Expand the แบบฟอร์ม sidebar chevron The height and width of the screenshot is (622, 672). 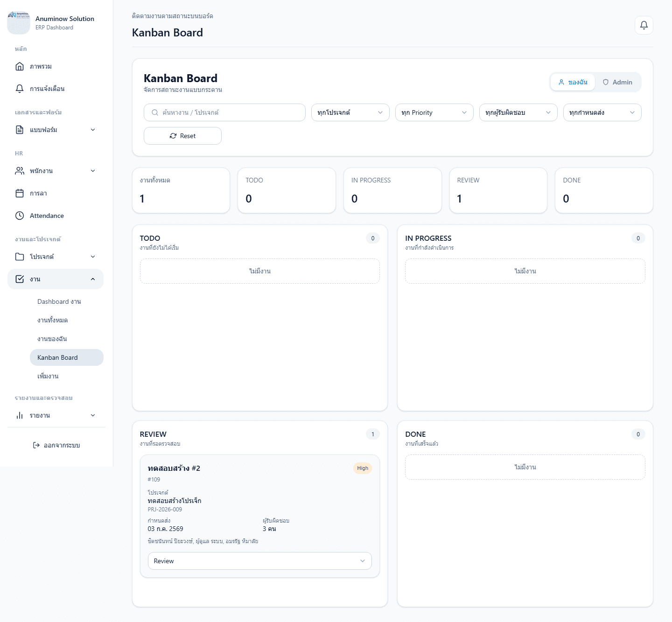(93, 130)
